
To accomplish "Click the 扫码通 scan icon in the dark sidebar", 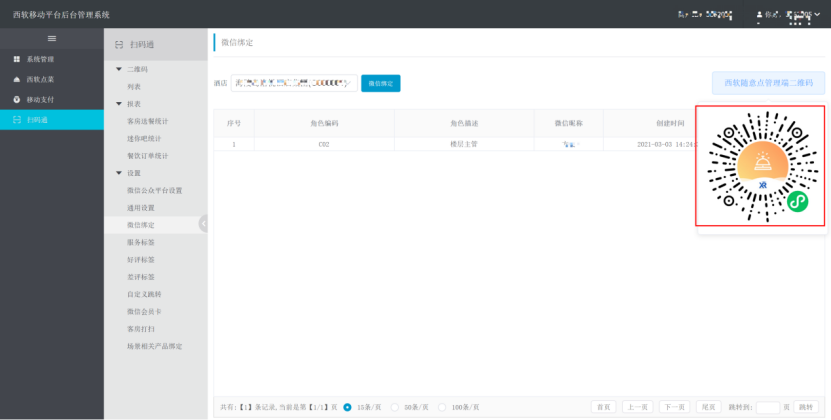I will [x=16, y=120].
